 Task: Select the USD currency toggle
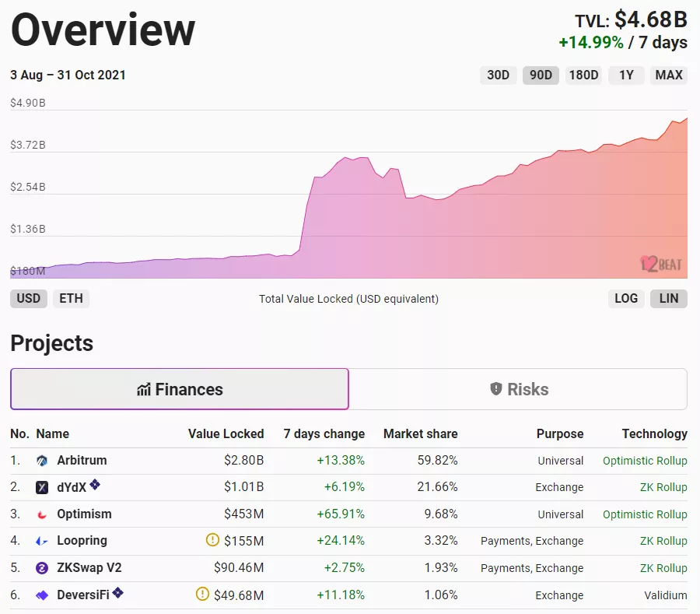tap(28, 299)
